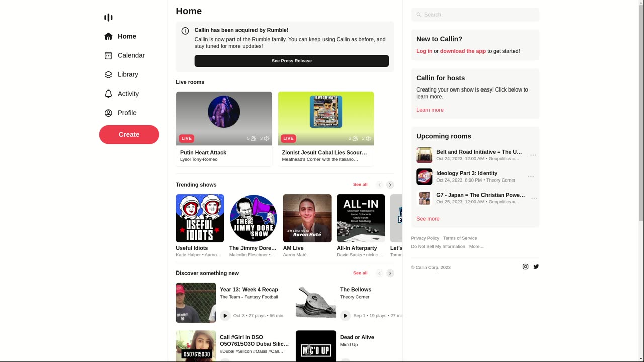This screenshot has width=644, height=362.
Task: Open Putin Heart Attack live room thumbnail
Action: 224,119
